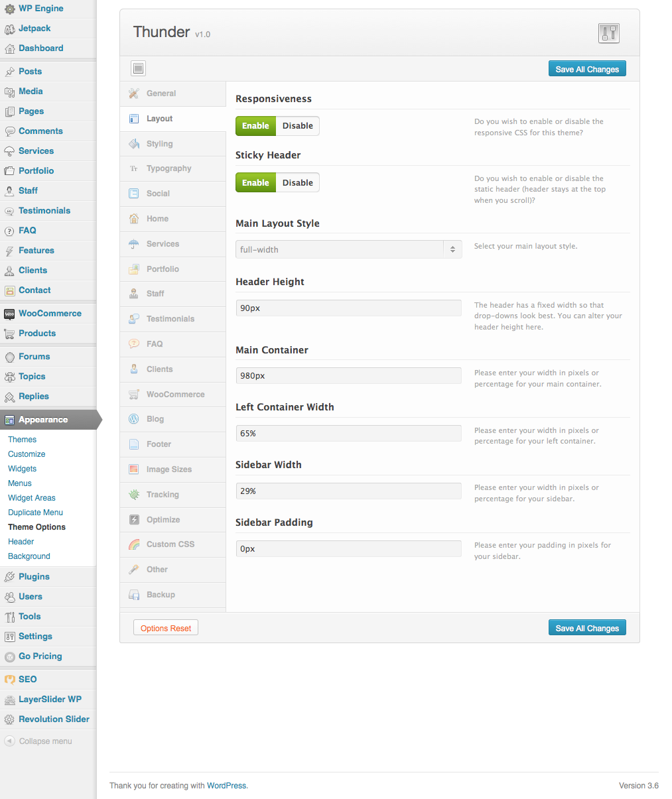Screen dimensions: 672x799
Task: Open the Layout options tab
Action: pyautogui.click(x=173, y=119)
